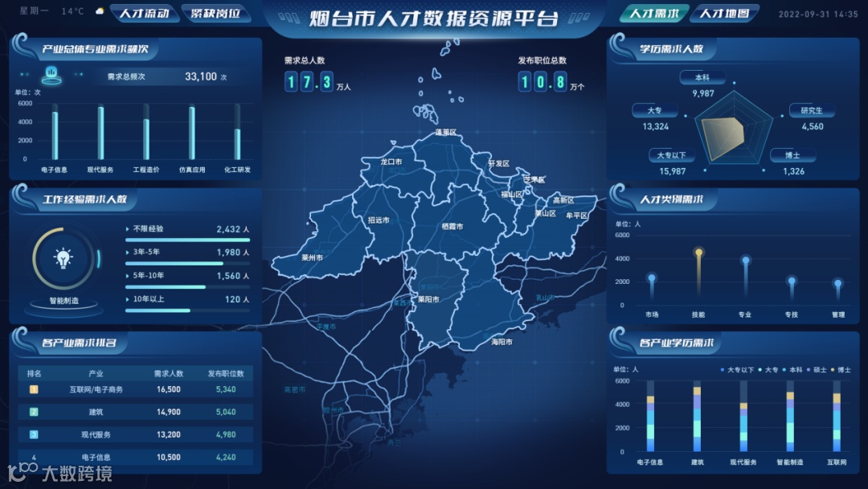This screenshot has height=489, width=868.
Task: Click the rank 1 badge in the ranking table
Action: (34, 389)
